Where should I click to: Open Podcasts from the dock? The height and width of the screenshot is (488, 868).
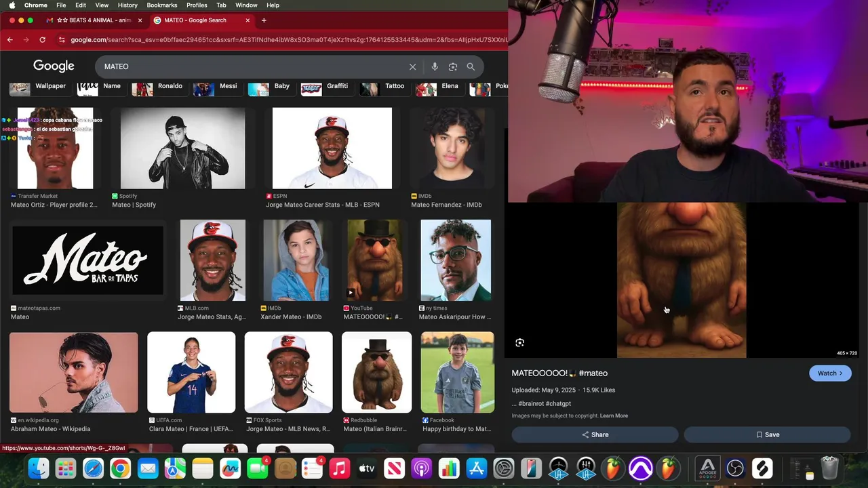pos(421,468)
